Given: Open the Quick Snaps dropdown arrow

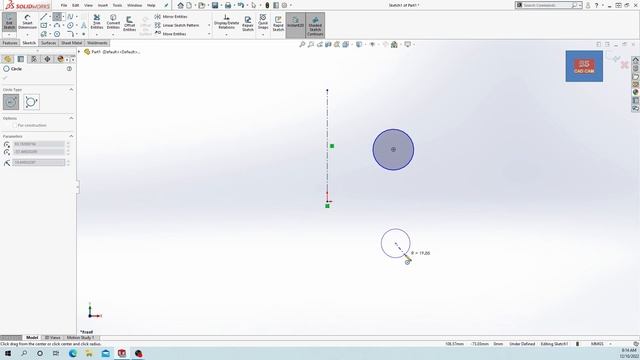Looking at the screenshot, I should click(x=263, y=35).
